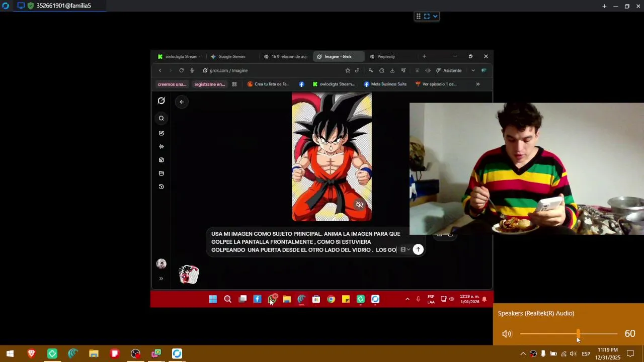Screen dimensions: 644x362
Task: Open a new browser tab with the plus button
Action: [x=424, y=57]
